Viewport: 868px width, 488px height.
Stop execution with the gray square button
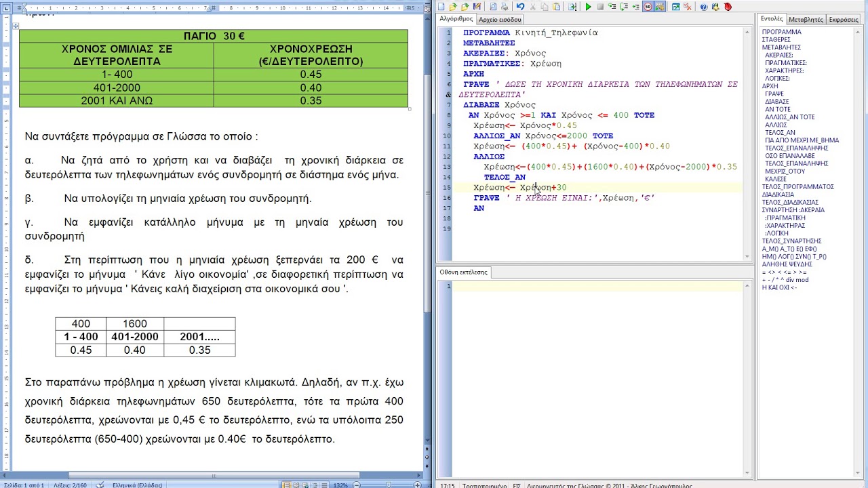pos(600,7)
